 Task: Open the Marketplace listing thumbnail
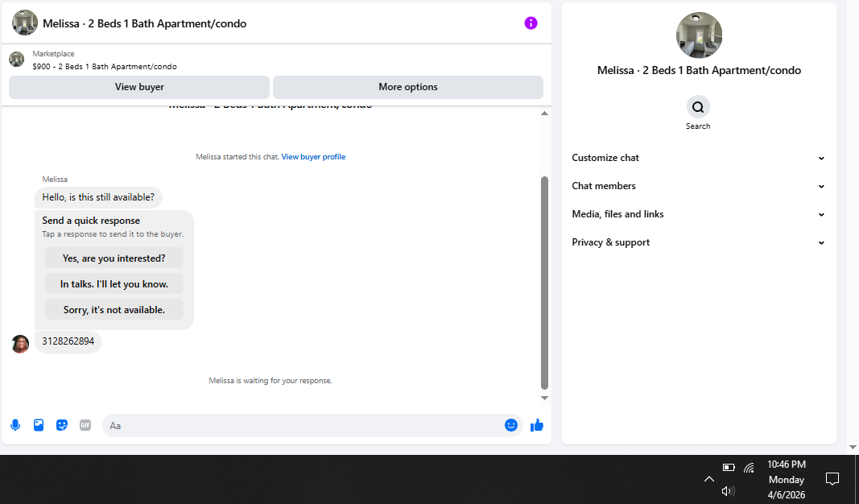[x=16, y=59]
